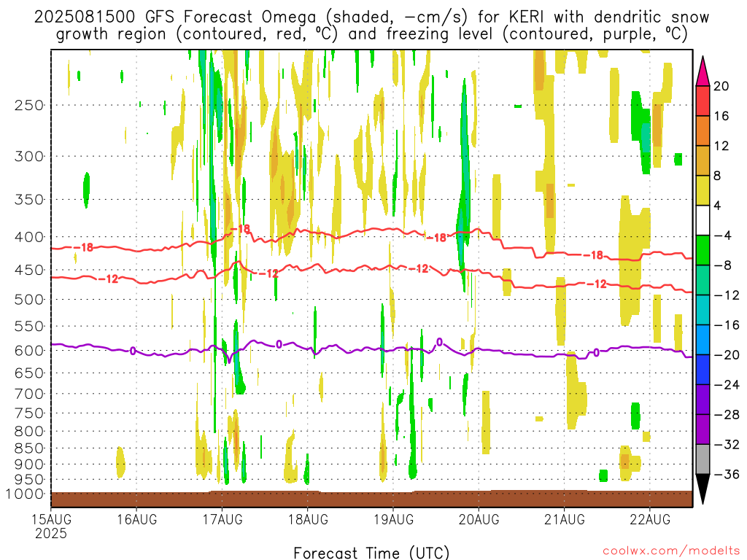Click the gray -36 to -32 colorbar swatch
This screenshot has height=560, width=747.
[703, 459]
